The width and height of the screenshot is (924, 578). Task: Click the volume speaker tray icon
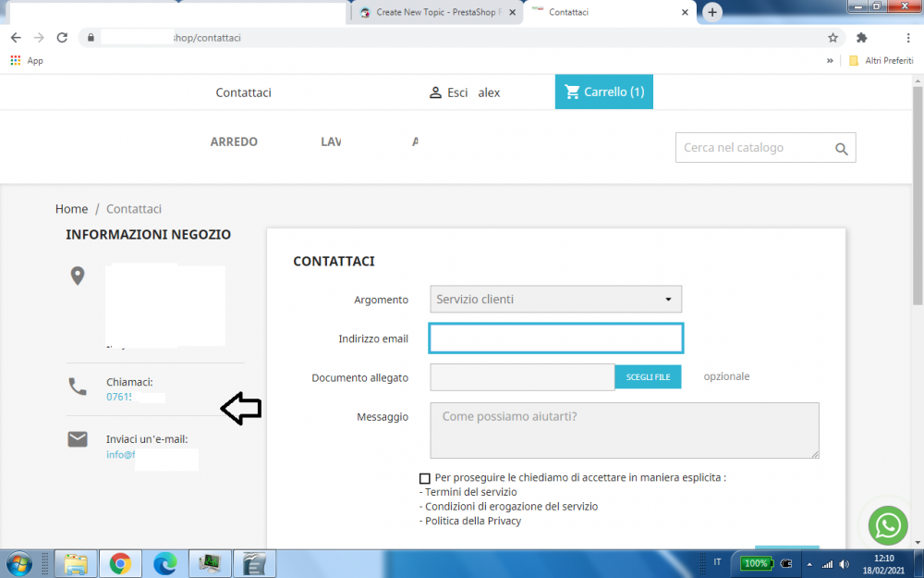(x=844, y=564)
